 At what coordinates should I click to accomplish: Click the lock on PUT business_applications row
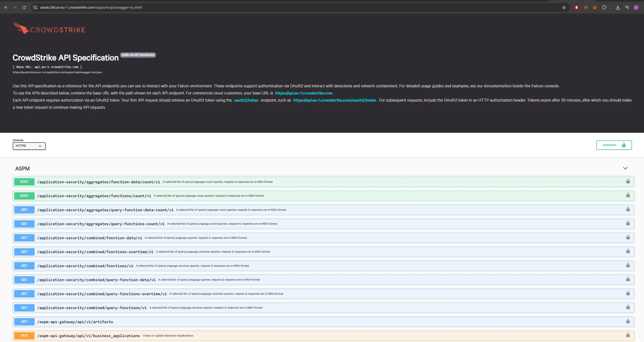click(628, 335)
